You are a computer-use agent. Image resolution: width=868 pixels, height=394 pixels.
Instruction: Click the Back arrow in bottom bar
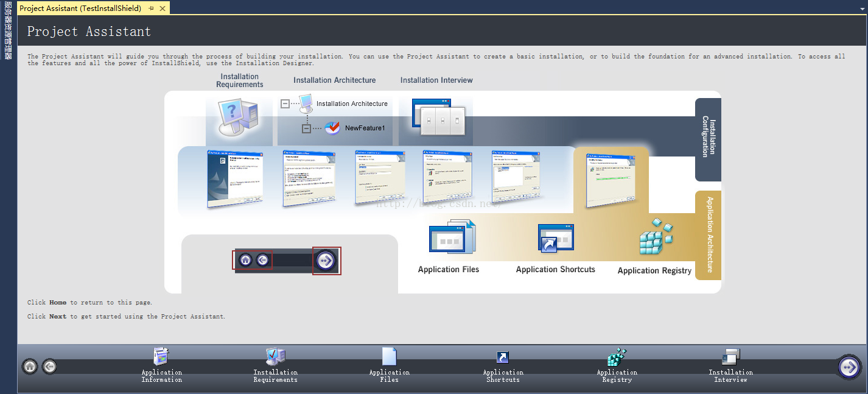click(49, 367)
